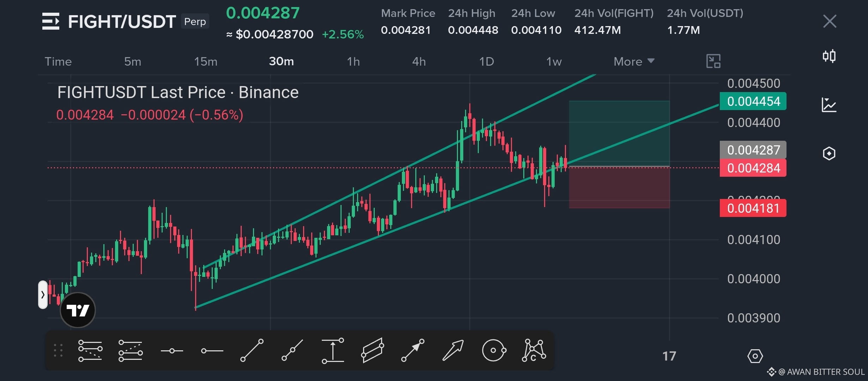Click the 0.004500 price axis label
Screen dimensions: 868x381
pos(754,84)
